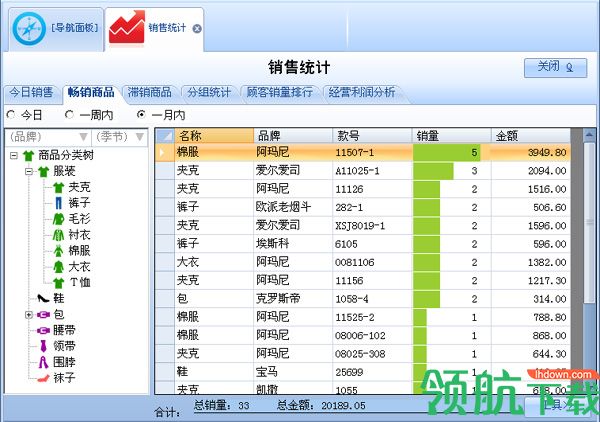
Task: Switch to the 经营利润分析 tab
Action: [362, 92]
